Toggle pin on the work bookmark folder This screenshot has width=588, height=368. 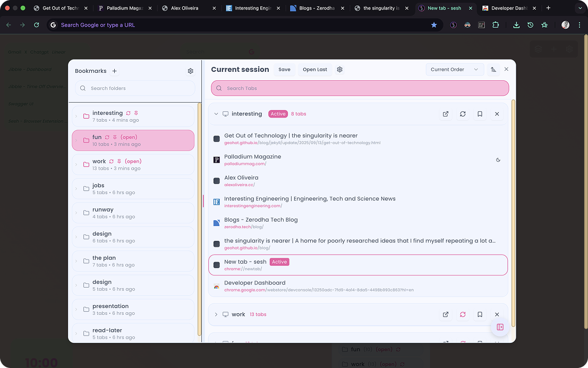pyautogui.click(x=119, y=161)
